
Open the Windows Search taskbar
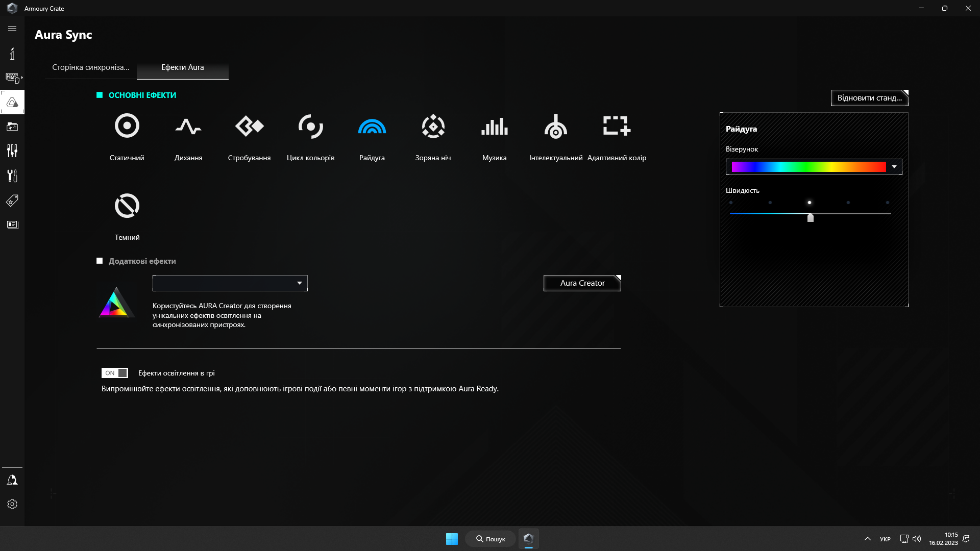tap(491, 538)
